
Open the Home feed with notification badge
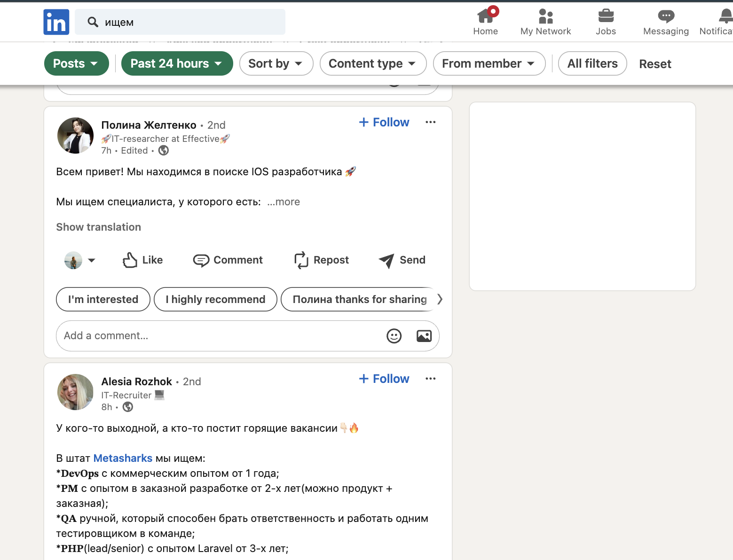point(486,21)
